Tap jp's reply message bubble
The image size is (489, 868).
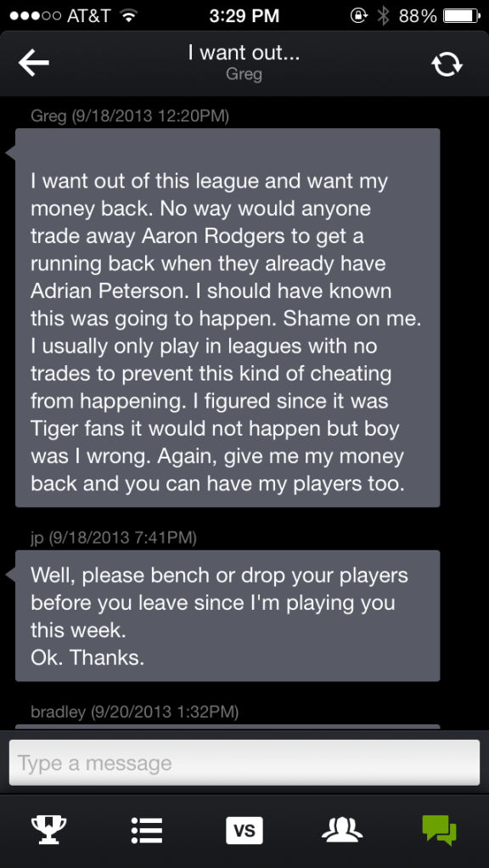tap(228, 616)
